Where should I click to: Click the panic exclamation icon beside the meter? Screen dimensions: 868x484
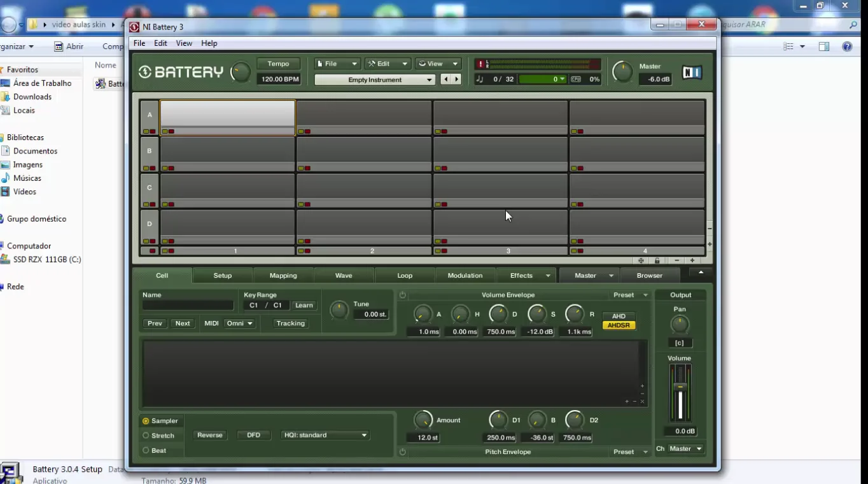[x=480, y=64]
